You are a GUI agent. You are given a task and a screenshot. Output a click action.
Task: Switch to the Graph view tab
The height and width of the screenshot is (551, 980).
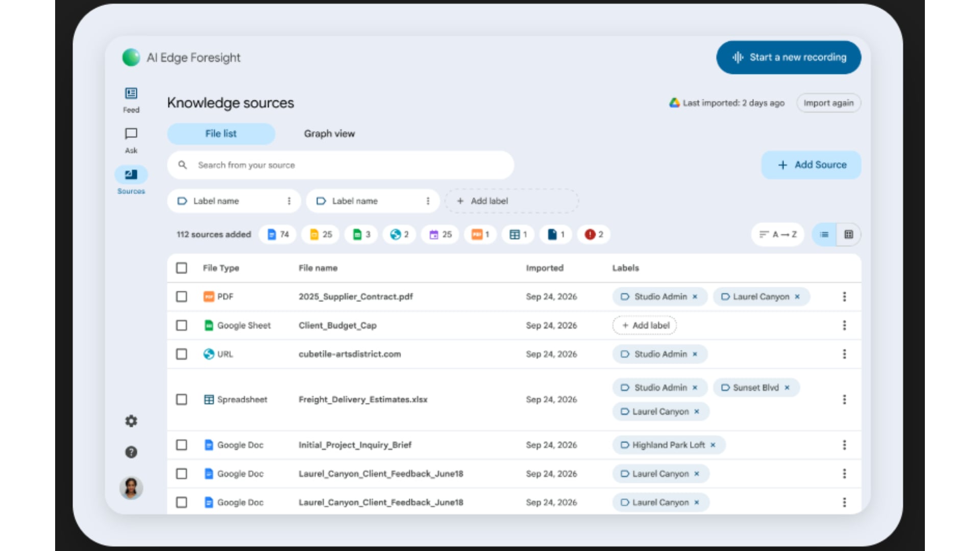[329, 134]
